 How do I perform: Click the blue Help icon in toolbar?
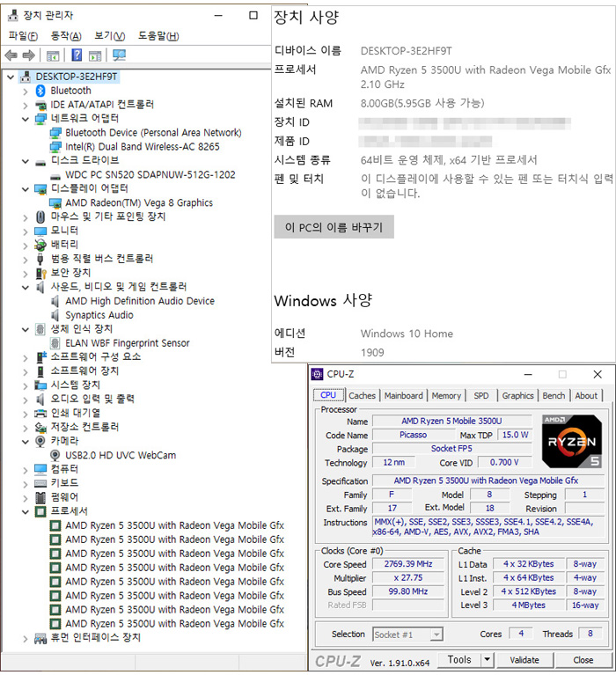[x=77, y=55]
